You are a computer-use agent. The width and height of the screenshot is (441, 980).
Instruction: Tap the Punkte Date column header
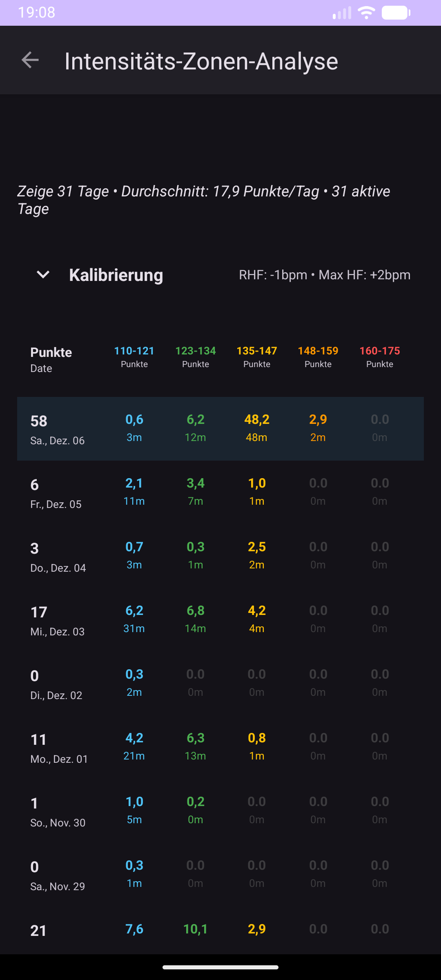pyautogui.click(x=51, y=359)
